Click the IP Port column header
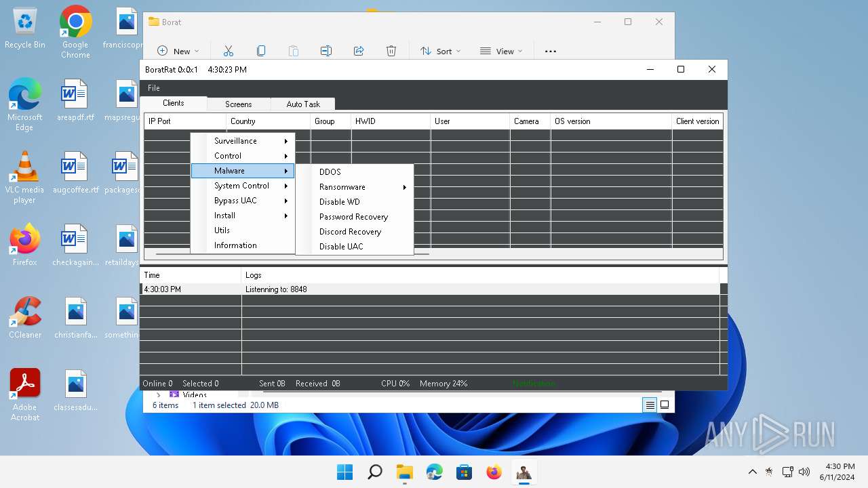Viewport: 868px width, 488px height. click(x=185, y=121)
